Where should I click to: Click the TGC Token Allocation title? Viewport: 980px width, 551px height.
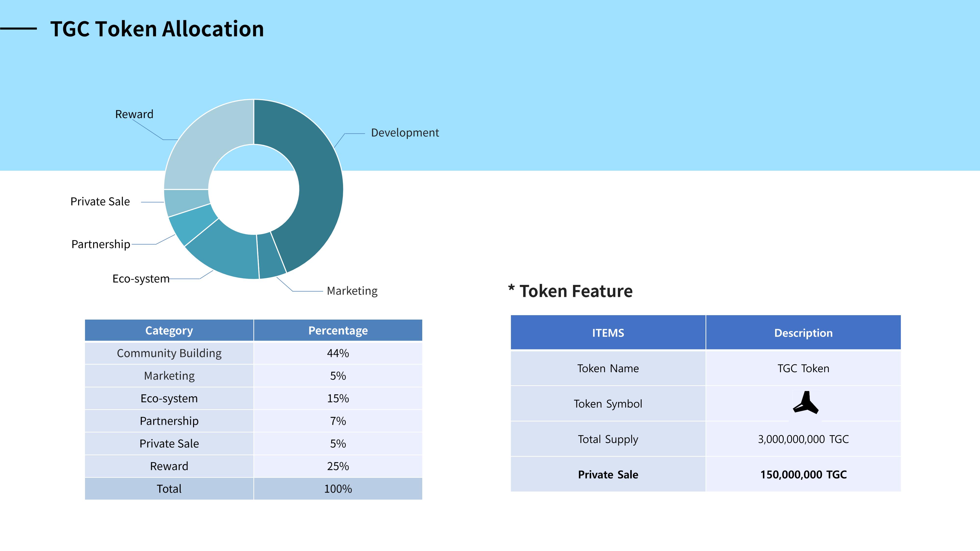[x=157, y=29]
